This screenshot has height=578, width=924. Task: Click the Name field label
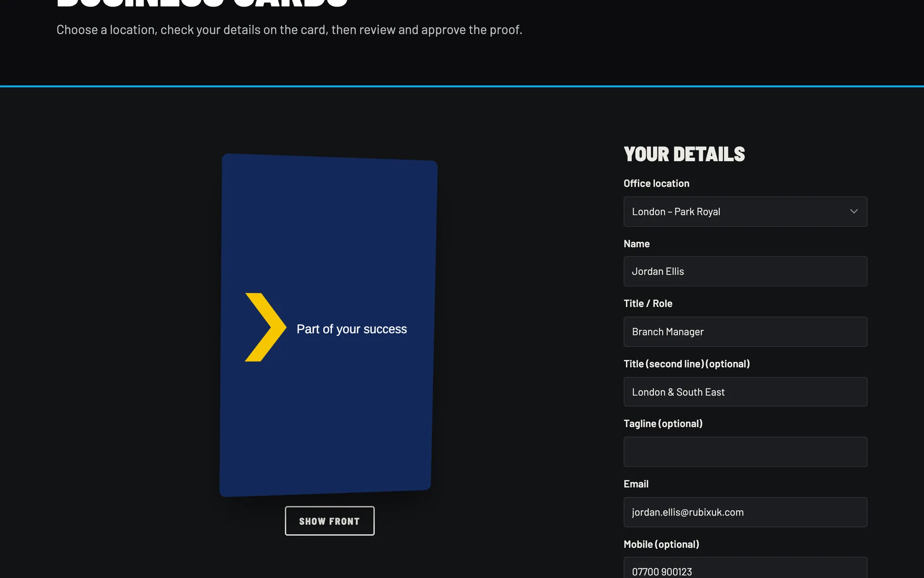(637, 244)
